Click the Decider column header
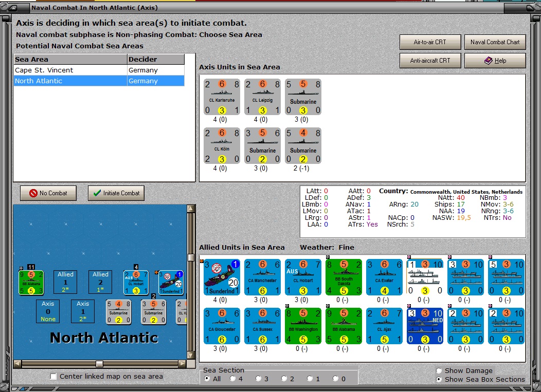The width and height of the screenshot is (541, 392). pos(156,59)
